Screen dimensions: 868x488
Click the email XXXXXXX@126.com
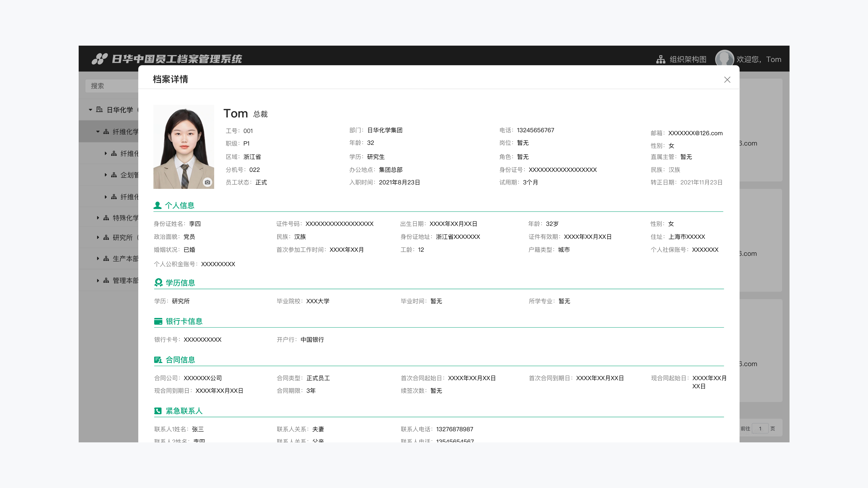pyautogui.click(x=695, y=133)
